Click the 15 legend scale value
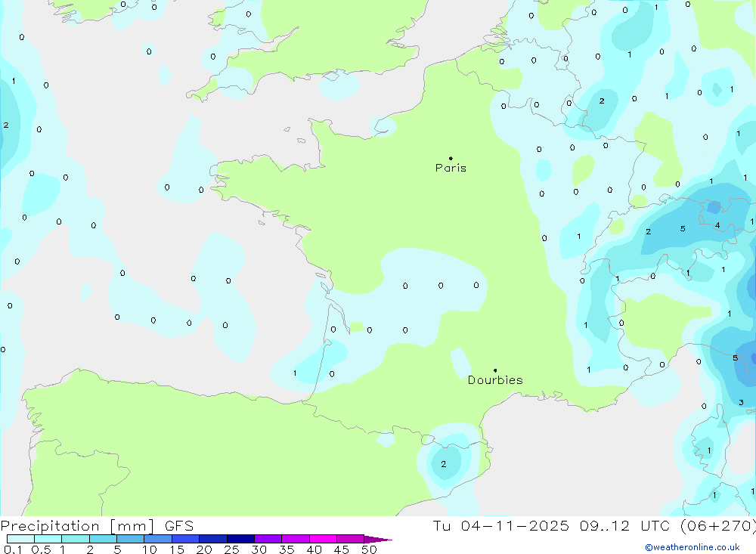This screenshot has width=756, height=554. pos(176,549)
